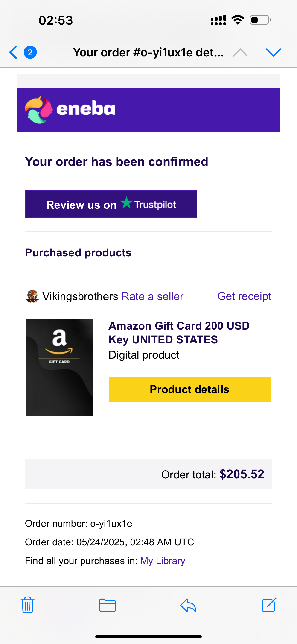Tap the reply arrow icon
Viewport: 297px width, 644px height.
tap(188, 605)
